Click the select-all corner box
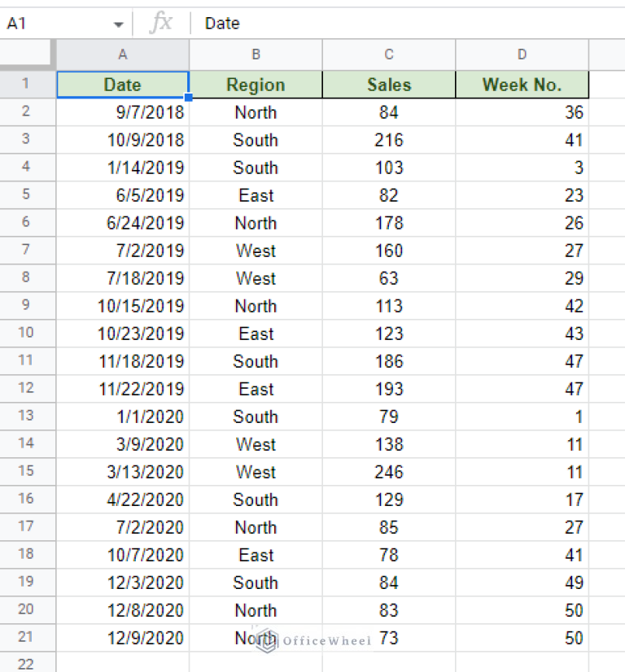This screenshot has height=672, width=625. pyautogui.click(x=27, y=55)
